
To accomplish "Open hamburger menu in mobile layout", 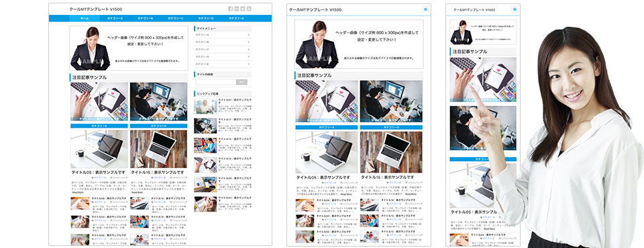I will click(515, 9).
